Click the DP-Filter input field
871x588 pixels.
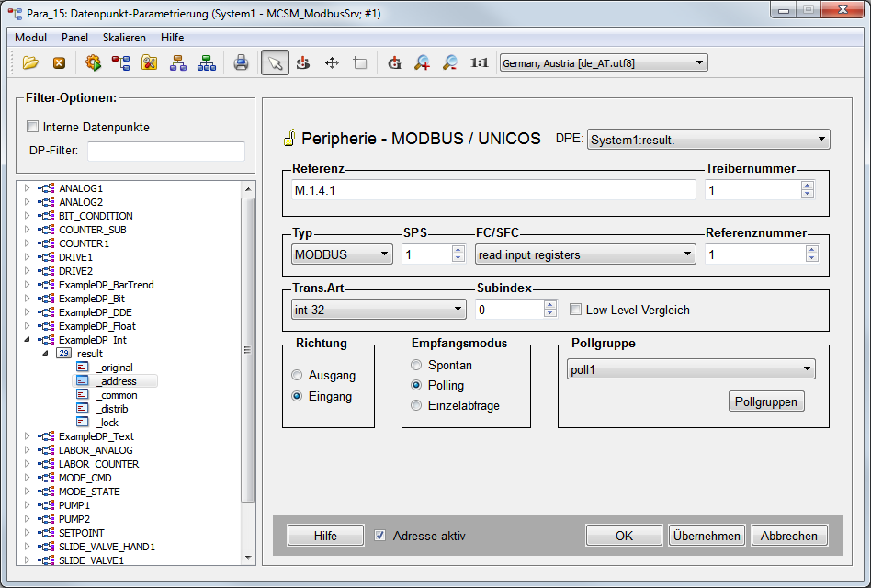(x=166, y=151)
